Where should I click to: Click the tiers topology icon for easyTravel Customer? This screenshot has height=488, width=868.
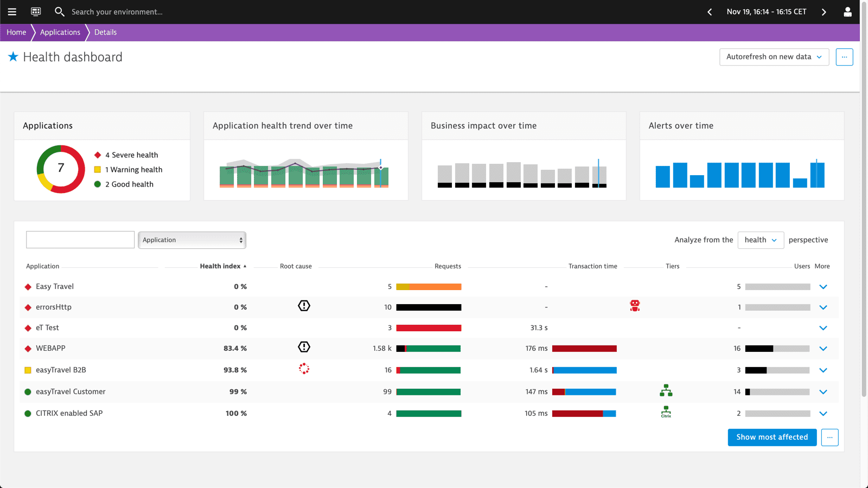click(x=666, y=390)
